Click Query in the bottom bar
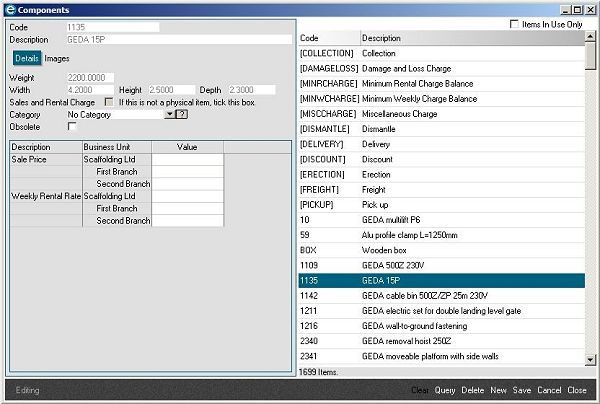The image size is (600, 404). tap(445, 390)
